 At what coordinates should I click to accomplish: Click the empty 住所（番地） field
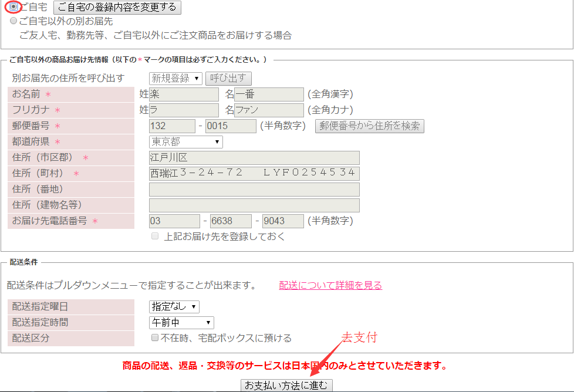254,190
